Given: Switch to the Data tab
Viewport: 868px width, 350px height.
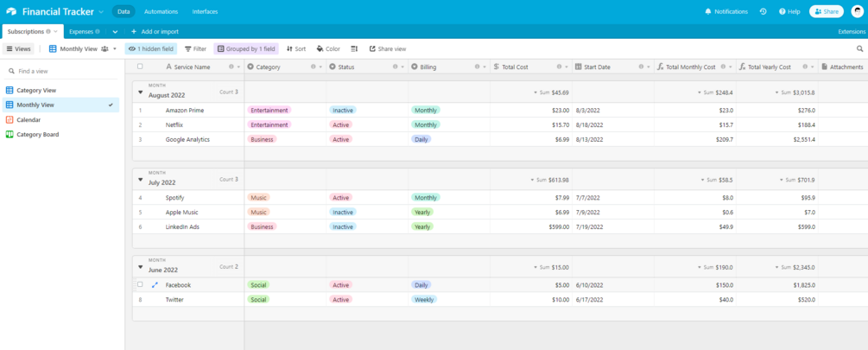Looking at the screenshot, I should coord(124,11).
